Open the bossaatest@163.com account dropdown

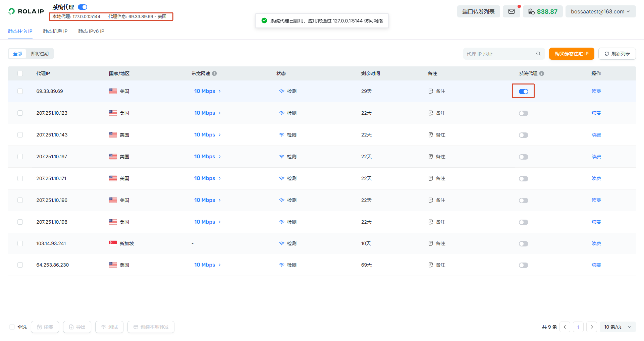[x=600, y=11]
